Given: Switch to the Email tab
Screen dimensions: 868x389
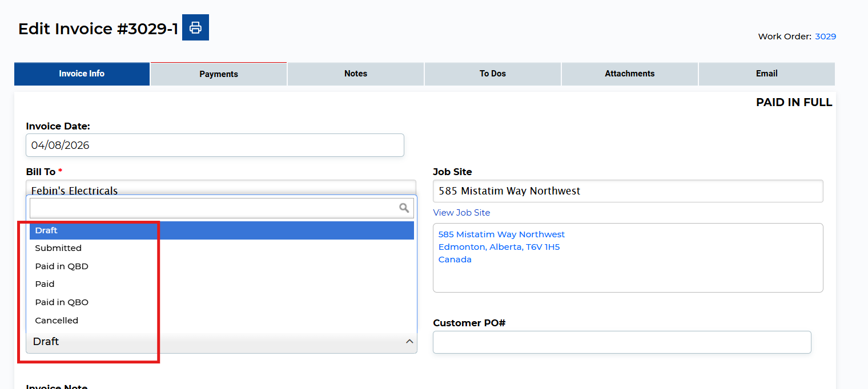Looking at the screenshot, I should point(766,74).
